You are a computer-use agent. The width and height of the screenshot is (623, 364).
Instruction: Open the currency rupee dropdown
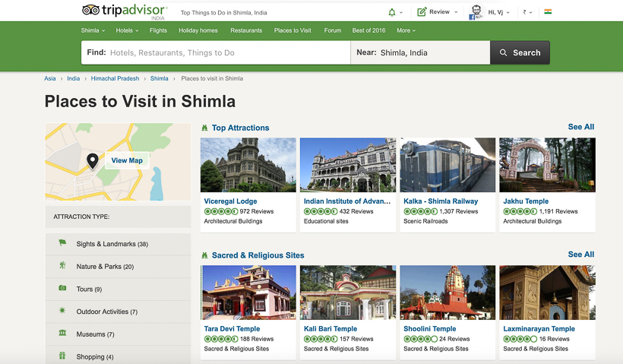[527, 12]
